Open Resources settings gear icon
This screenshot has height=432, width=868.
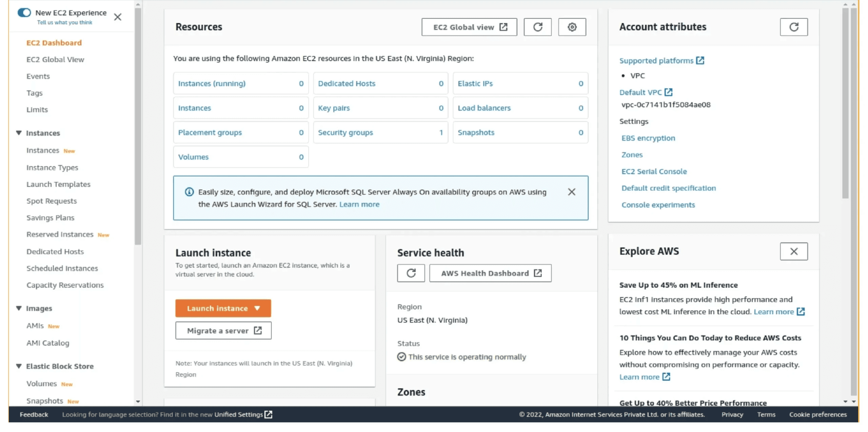(572, 27)
